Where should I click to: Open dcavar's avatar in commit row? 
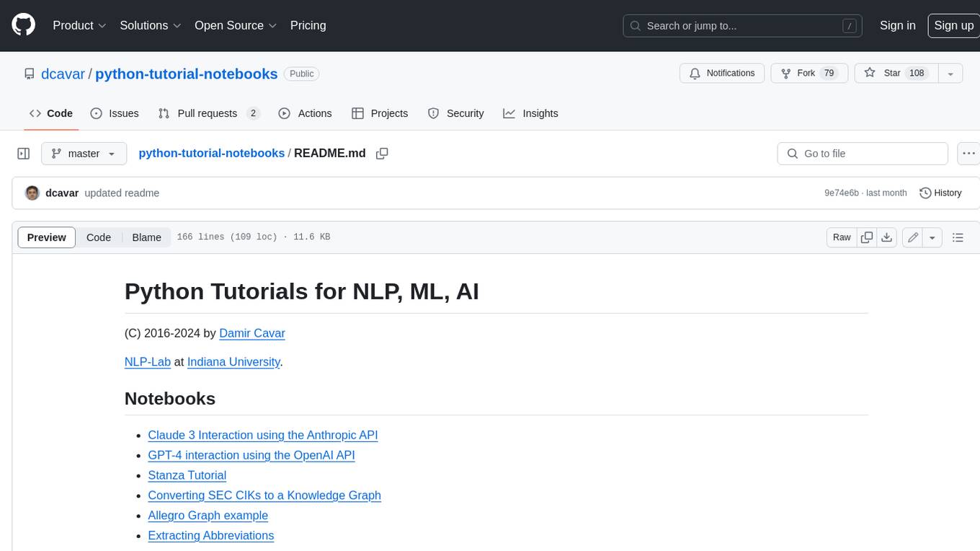pyautogui.click(x=32, y=193)
